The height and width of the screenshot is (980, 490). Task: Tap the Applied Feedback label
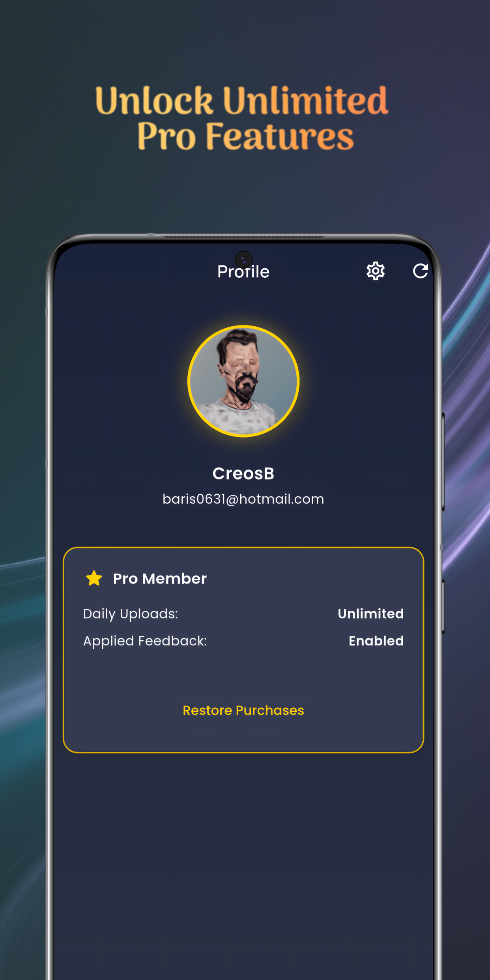click(145, 641)
